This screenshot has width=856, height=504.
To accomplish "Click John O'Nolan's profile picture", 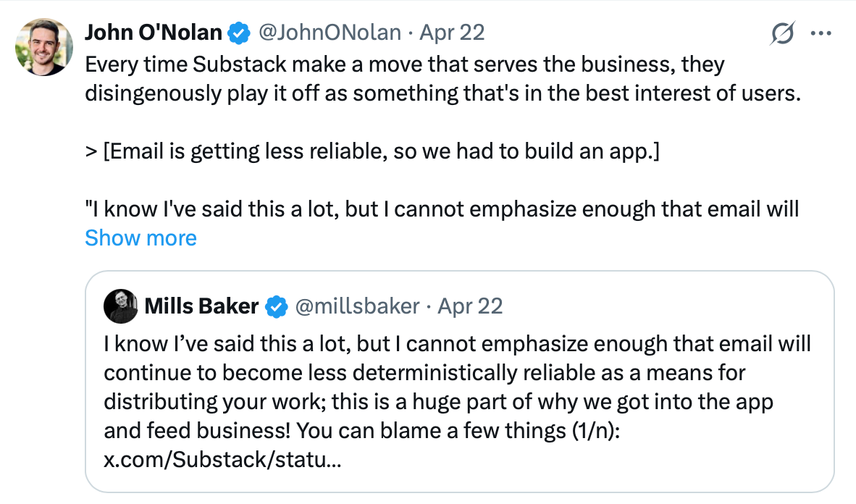I will [x=43, y=46].
